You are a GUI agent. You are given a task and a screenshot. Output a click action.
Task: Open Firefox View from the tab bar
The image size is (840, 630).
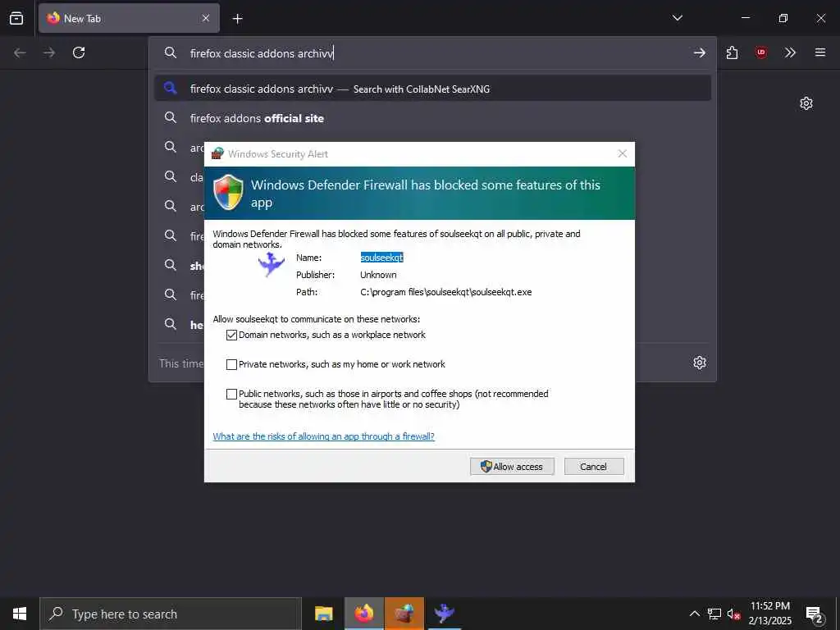tap(16, 18)
